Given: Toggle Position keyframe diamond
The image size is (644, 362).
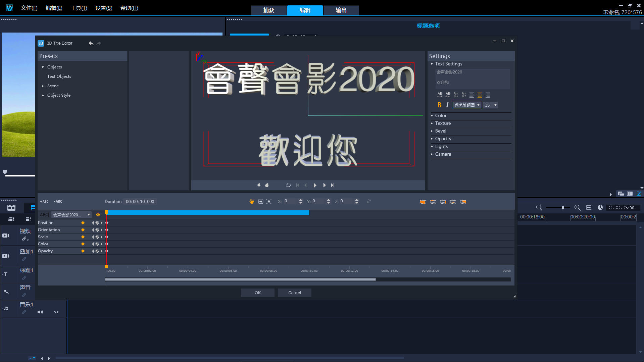Looking at the screenshot, I should pos(83,223).
